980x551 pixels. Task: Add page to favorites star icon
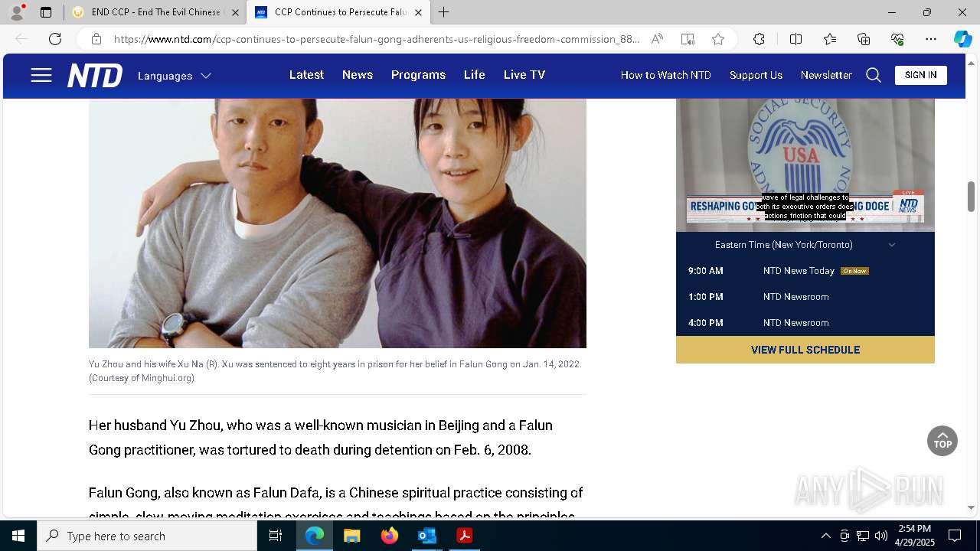tap(718, 39)
